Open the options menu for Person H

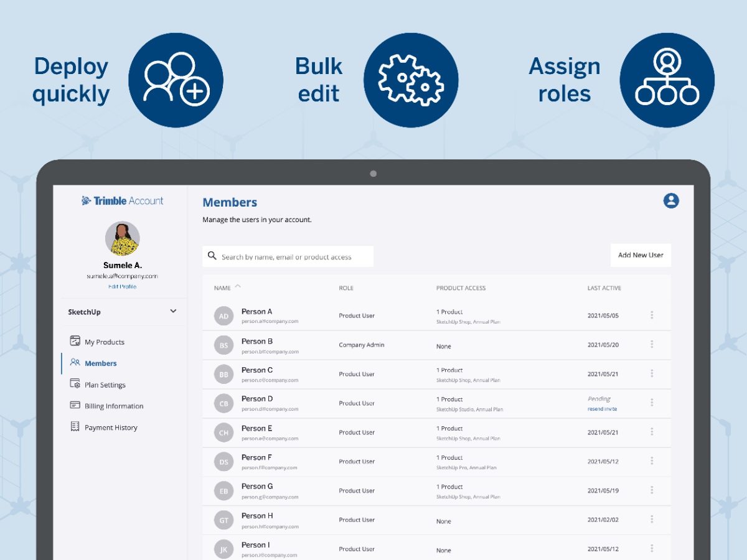pyautogui.click(x=652, y=519)
